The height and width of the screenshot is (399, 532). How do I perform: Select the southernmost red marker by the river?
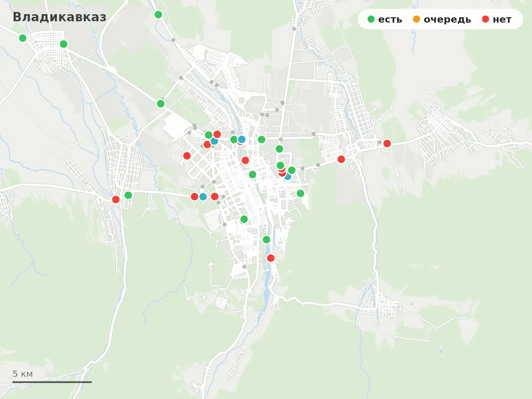pos(271,258)
